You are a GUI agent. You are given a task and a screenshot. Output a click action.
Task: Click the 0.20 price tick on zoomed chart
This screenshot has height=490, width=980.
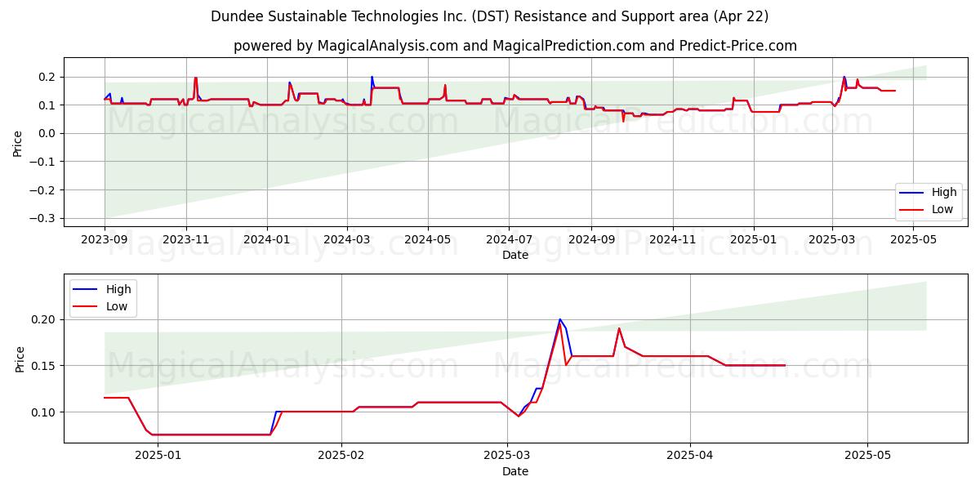pos(43,319)
